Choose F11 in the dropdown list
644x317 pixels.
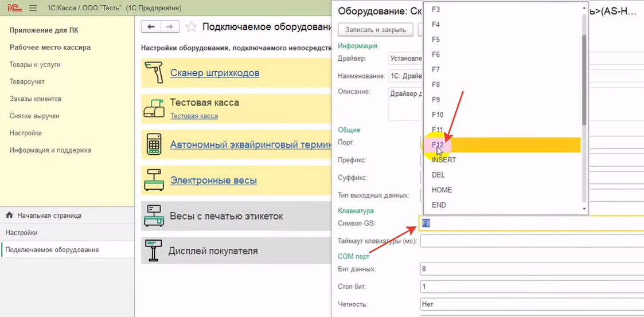click(x=503, y=130)
